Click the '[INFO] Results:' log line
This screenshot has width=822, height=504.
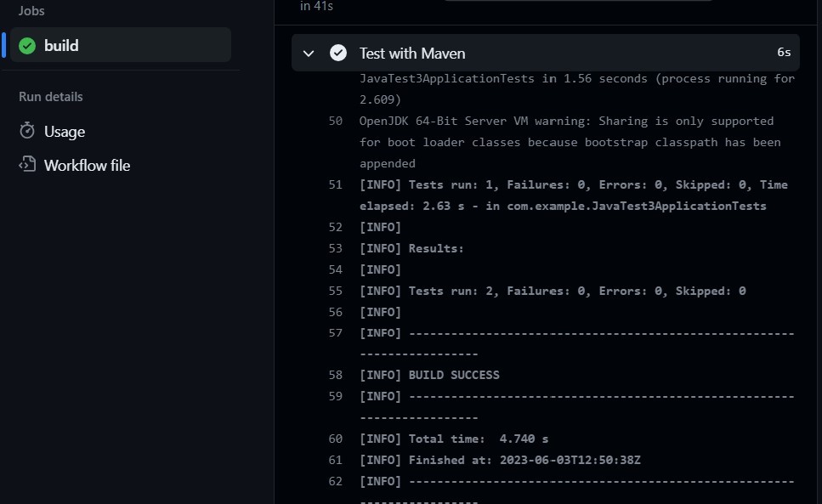click(x=411, y=248)
